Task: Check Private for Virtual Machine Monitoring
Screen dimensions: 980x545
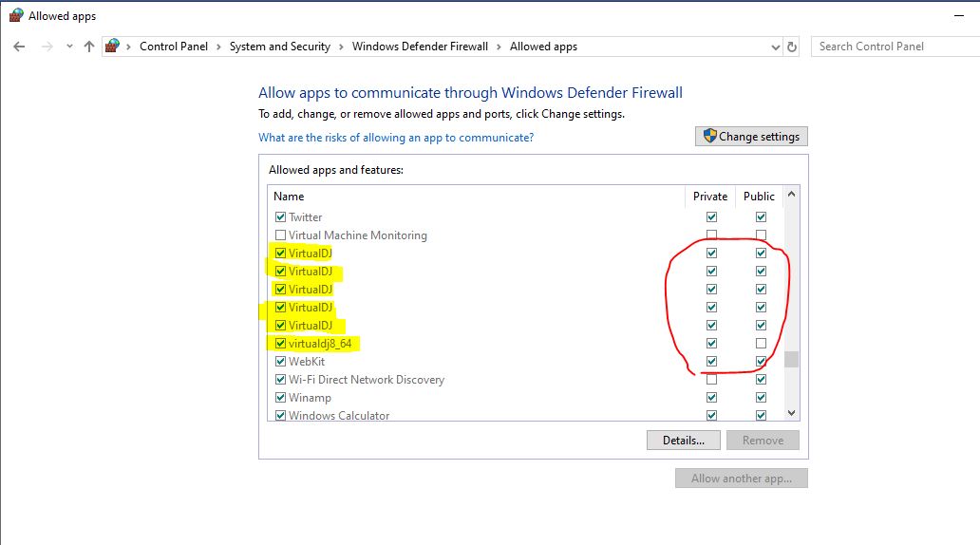Action: 711,235
